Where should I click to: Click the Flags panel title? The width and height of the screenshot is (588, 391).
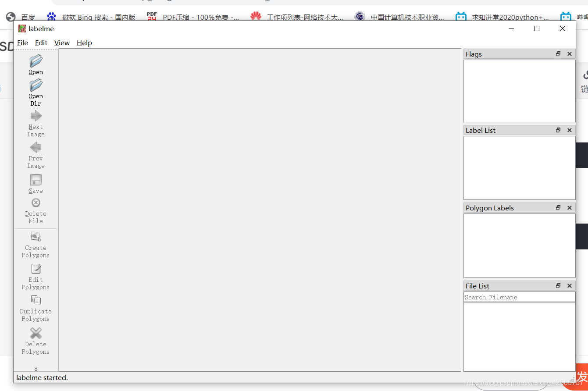coord(474,54)
